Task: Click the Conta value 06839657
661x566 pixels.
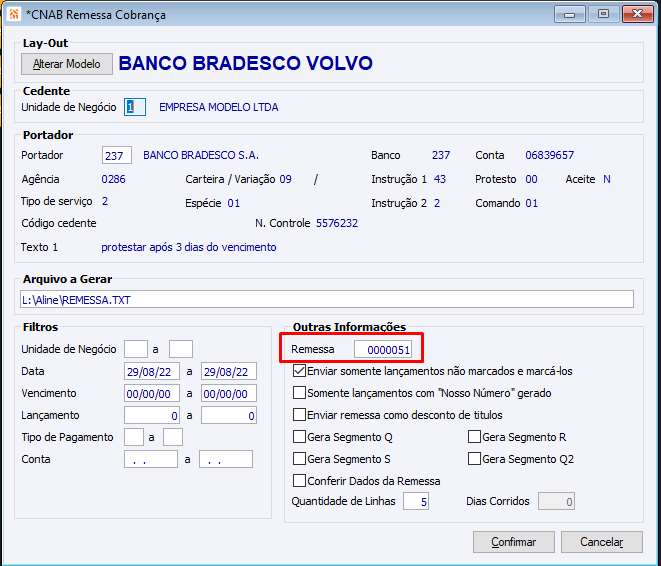Action: (549, 155)
